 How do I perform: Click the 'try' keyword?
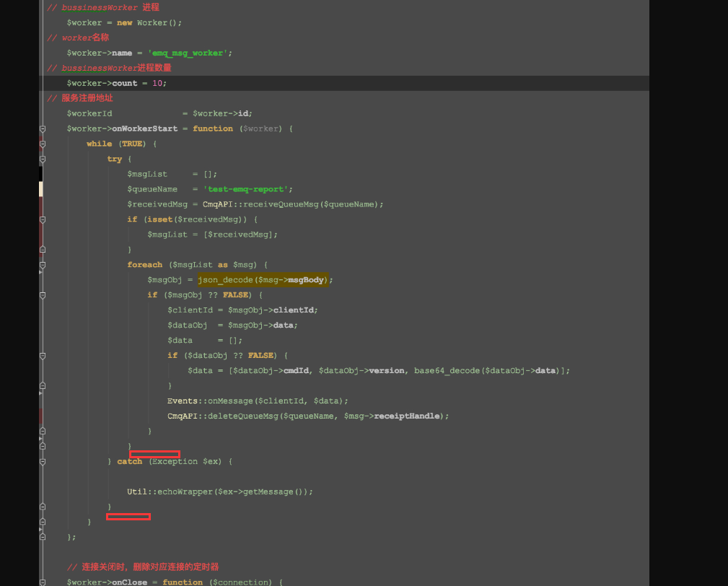[x=114, y=159]
